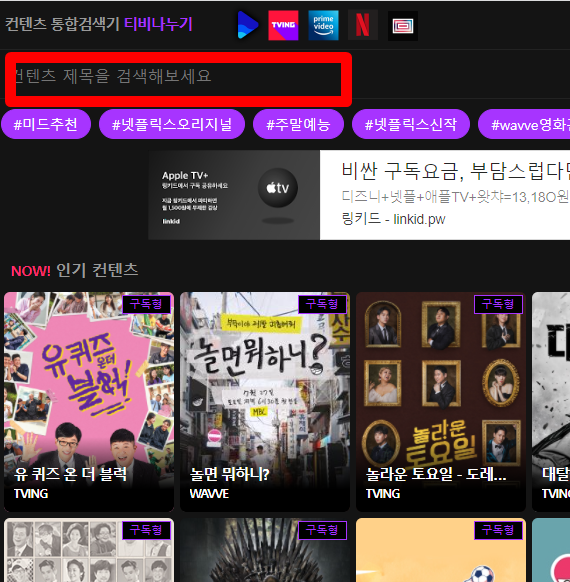Click the 놀라운 토요일 - 도레... title
The width and height of the screenshot is (570, 582).
point(436,474)
